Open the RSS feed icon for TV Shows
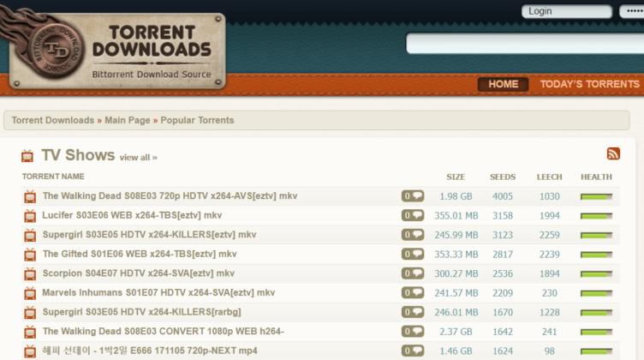 coord(613,154)
